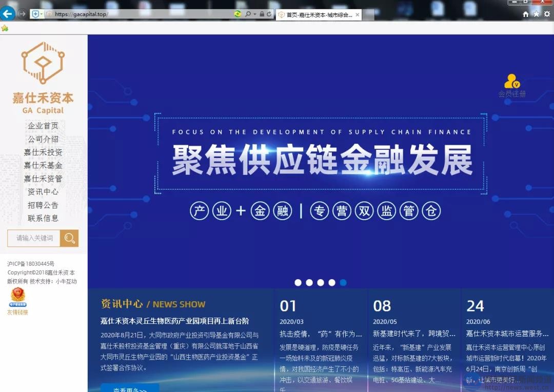This screenshot has width=554, height=392.
Task: Open browser Favorites star icon
Action: click(536, 14)
